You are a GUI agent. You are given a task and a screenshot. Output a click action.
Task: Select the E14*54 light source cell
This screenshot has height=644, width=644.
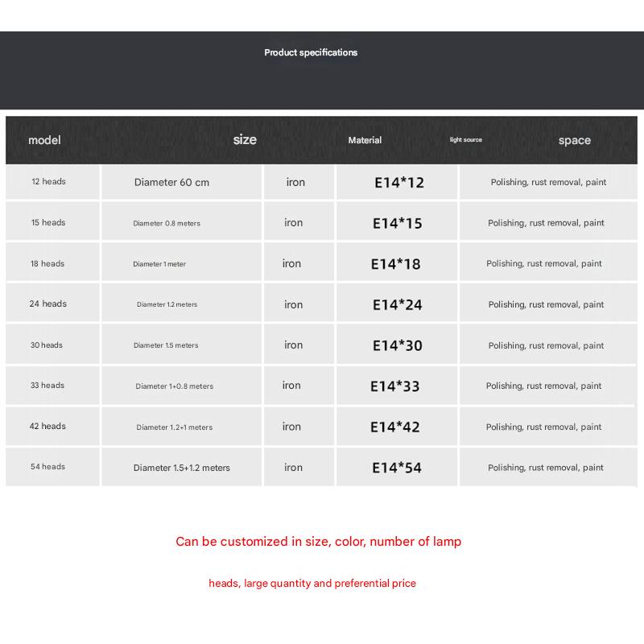397,468
